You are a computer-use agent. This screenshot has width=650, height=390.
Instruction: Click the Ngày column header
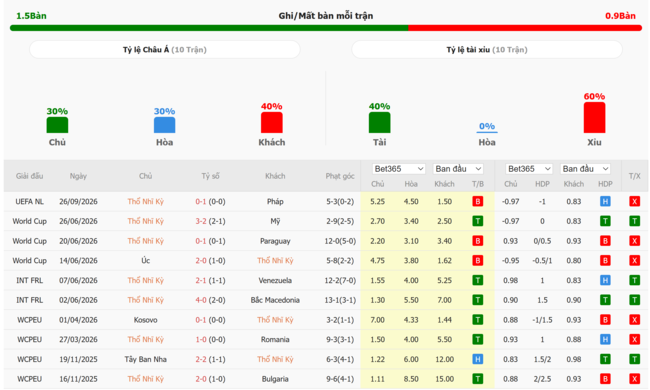78,176
